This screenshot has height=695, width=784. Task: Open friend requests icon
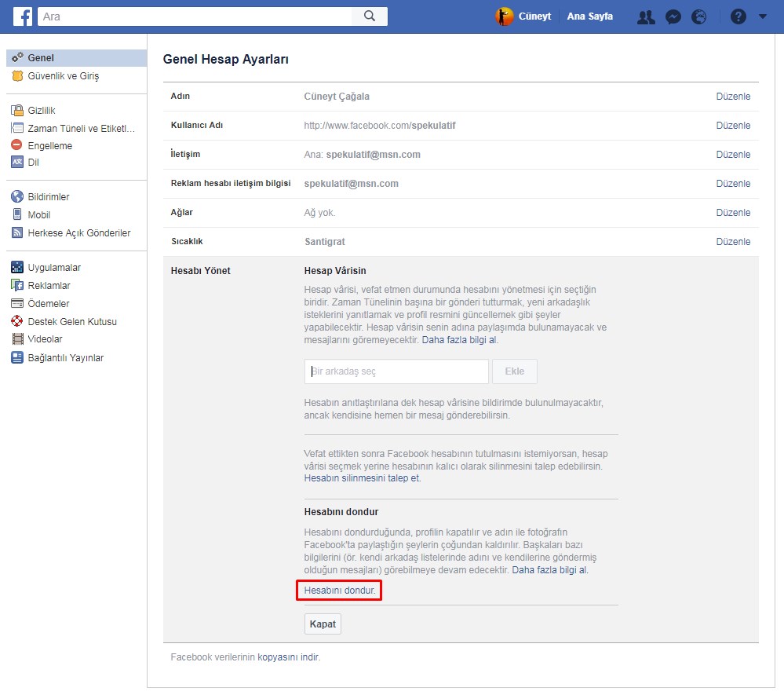646,16
